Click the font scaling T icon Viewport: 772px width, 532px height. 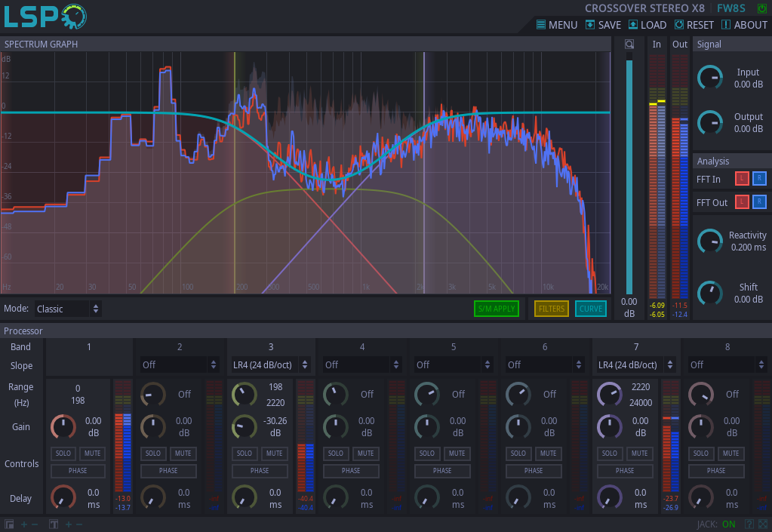[54, 524]
